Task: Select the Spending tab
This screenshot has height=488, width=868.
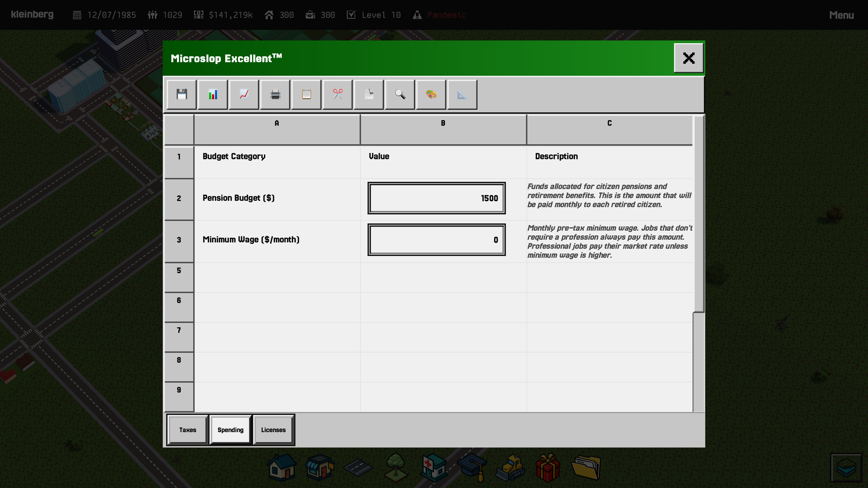Action: 231,430
